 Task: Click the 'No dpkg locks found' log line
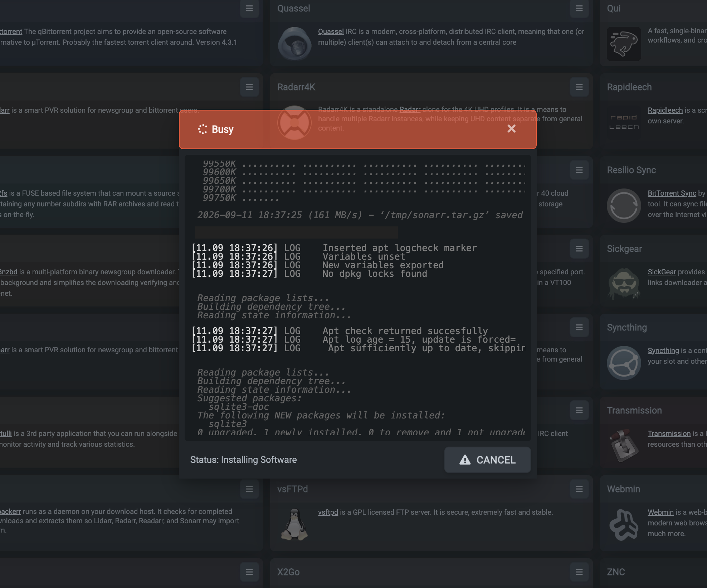[x=309, y=274]
